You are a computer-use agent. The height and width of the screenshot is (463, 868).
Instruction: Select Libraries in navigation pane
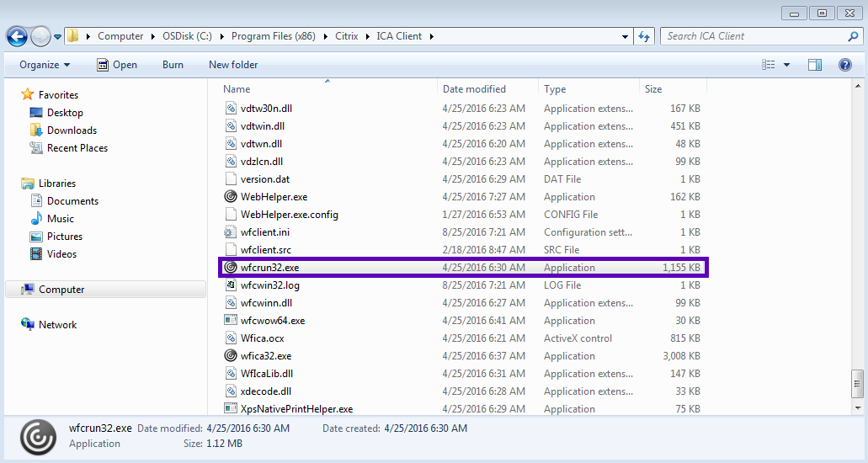click(x=49, y=184)
